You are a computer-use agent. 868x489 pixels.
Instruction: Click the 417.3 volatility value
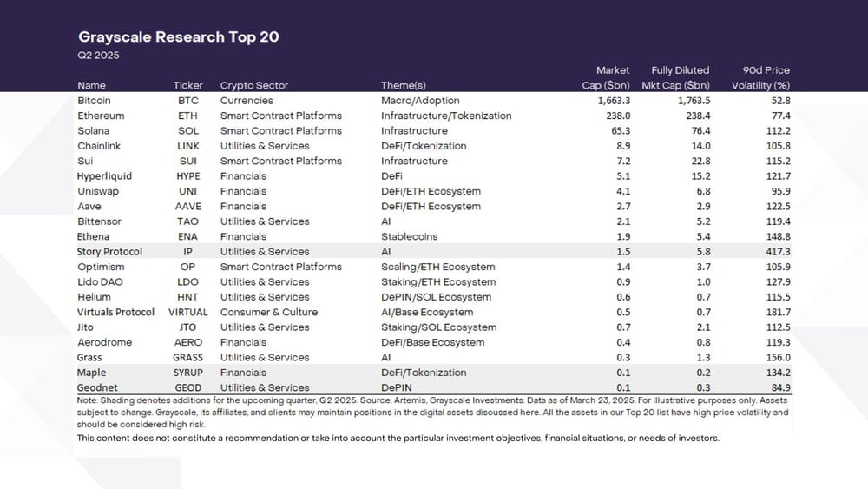(x=778, y=251)
